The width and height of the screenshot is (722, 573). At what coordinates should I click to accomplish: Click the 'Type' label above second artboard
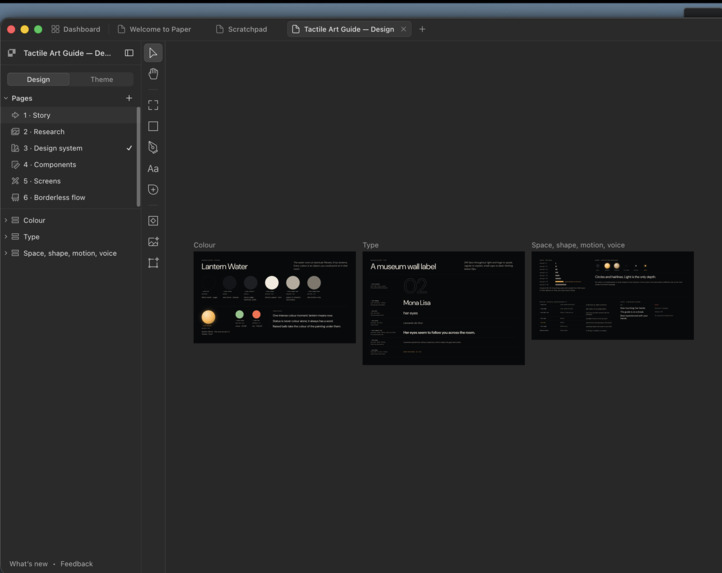[370, 245]
